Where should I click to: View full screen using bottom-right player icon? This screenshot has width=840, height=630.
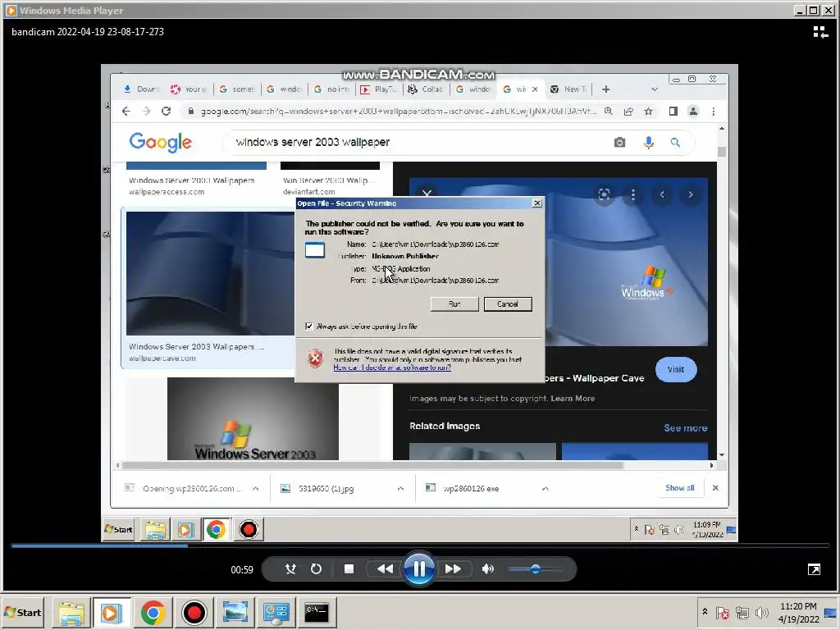(814, 569)
